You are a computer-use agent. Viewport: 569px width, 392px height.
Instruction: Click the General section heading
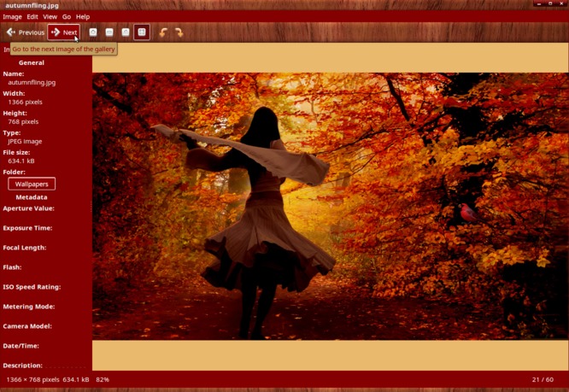click(32, 62)
